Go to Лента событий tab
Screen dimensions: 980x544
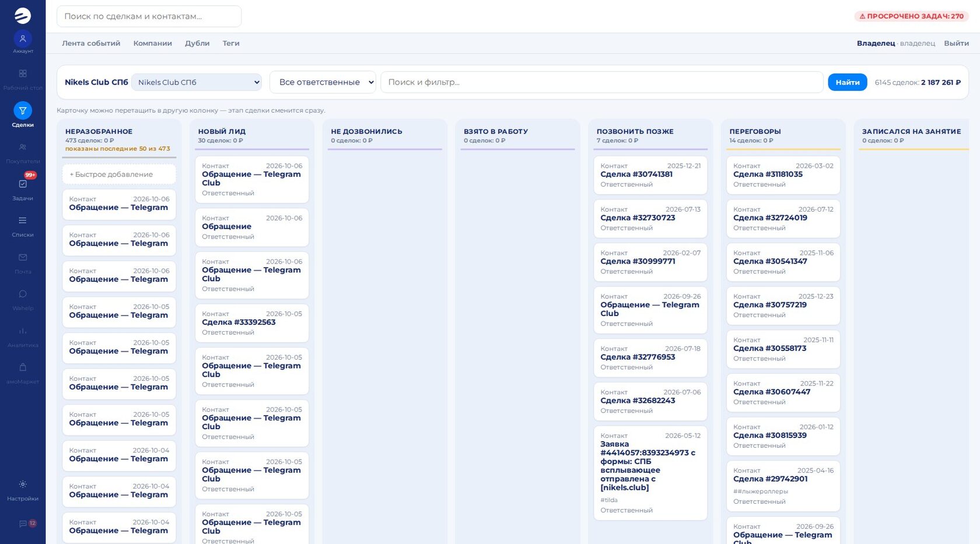91,43
